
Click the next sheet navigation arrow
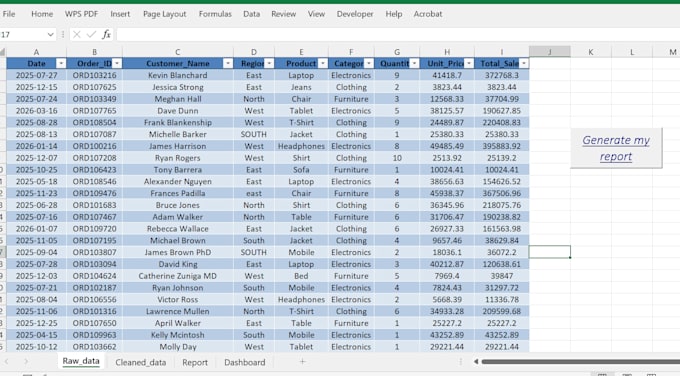tap(26, 362)
